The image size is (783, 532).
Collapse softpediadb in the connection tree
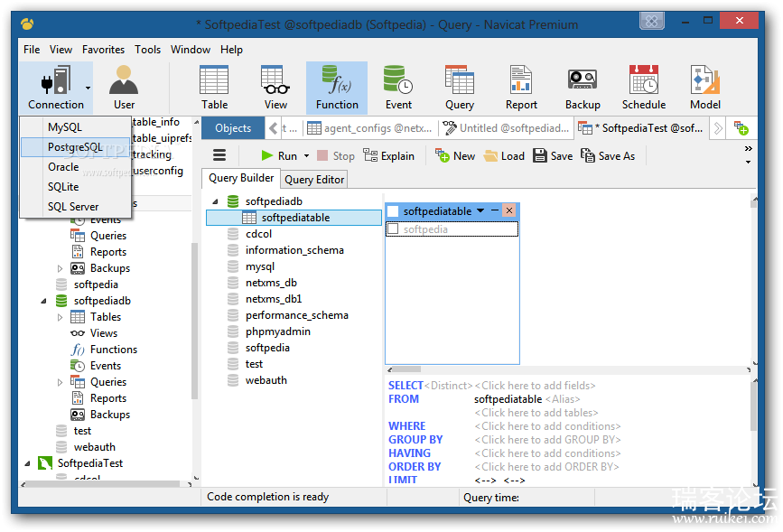pyautogui.click(x=43, y=301)
